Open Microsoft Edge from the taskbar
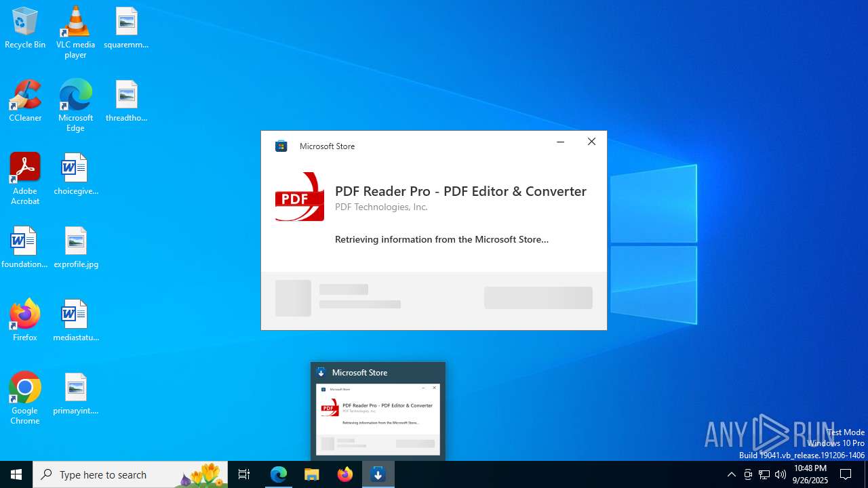 click(279, 474)
